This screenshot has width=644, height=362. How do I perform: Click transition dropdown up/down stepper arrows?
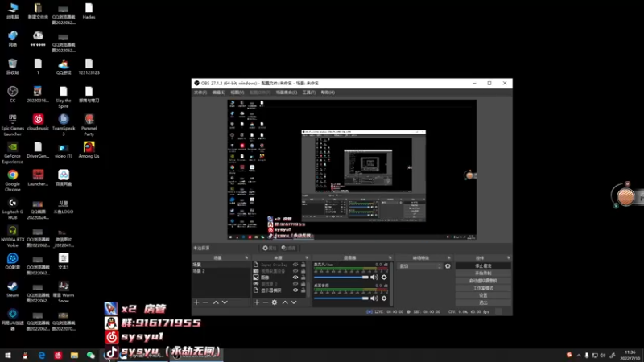pyautogui.click(x=439, y=266)
